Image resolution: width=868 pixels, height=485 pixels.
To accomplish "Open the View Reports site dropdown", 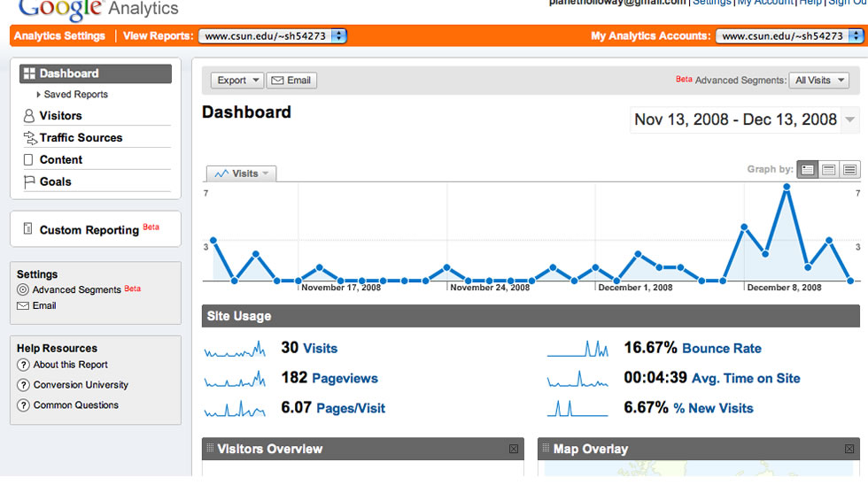I will [x=273, y=36].
